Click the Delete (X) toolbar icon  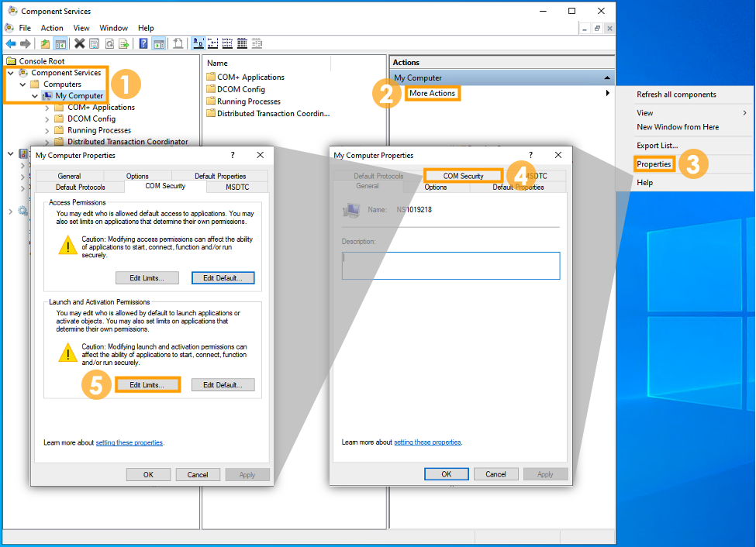coord(80,44)
